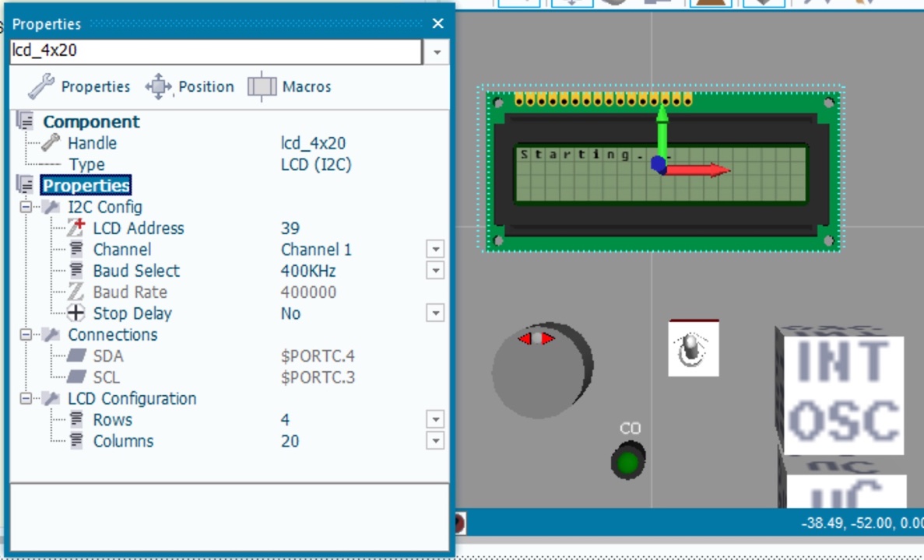
Task: Collapse the Connections tree group
Action: pos(26,334)
